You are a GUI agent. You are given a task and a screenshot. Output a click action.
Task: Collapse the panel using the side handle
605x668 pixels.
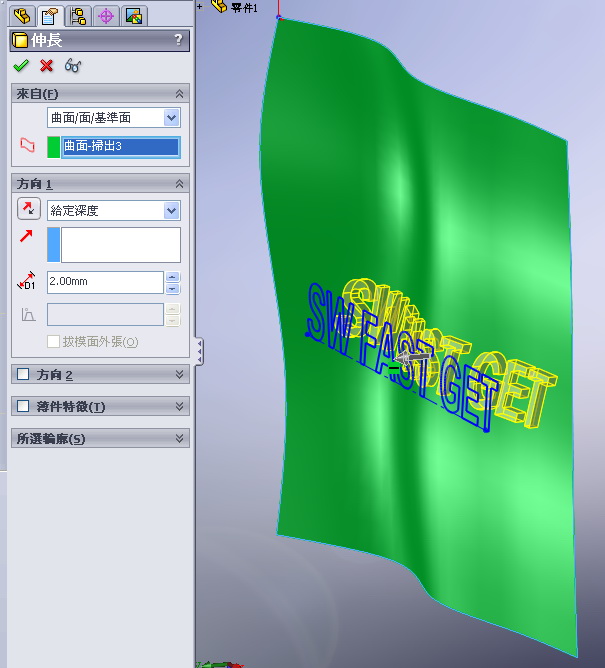pos(199,351)
